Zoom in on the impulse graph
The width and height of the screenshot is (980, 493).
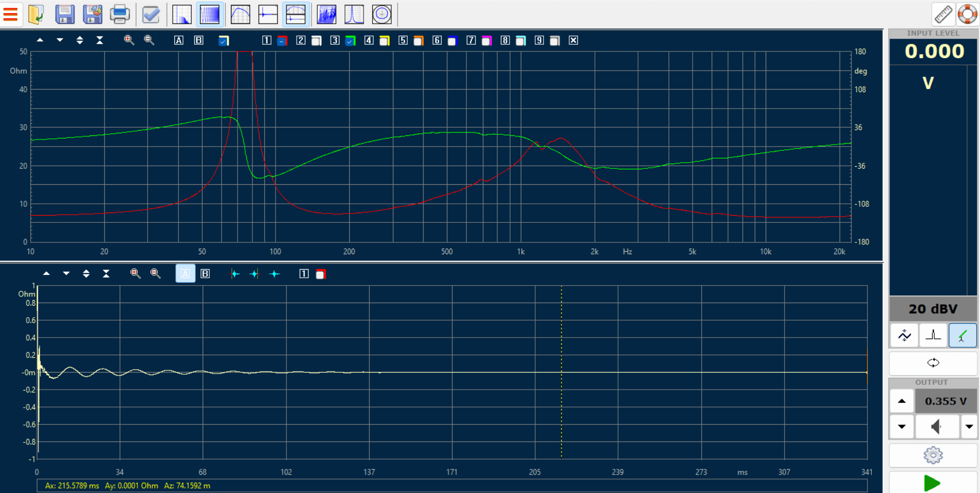135,274
